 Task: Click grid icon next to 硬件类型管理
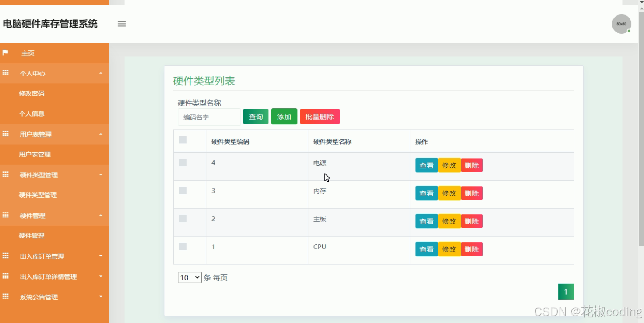(x=5, y=174)
